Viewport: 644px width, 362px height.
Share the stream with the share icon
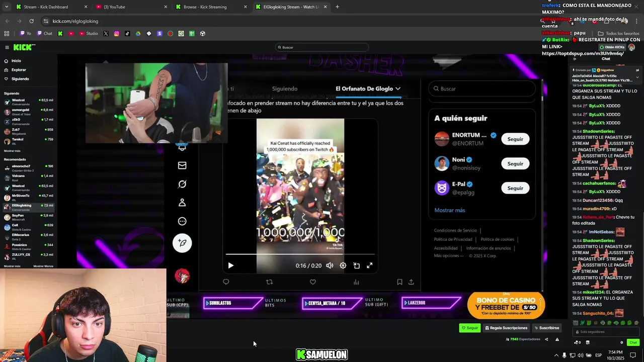546,339
